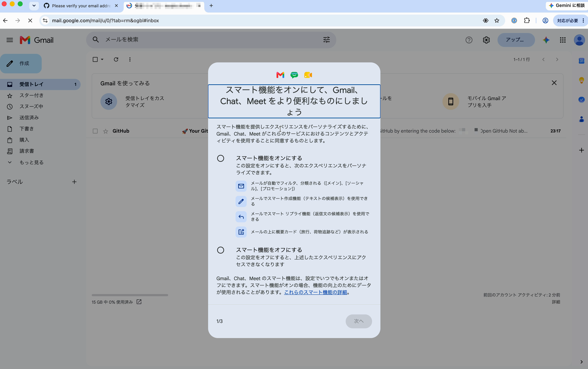The width and height of the screenshot is (588, 369).
Task: Open Google Keep side panel
Action: point(581,80)
